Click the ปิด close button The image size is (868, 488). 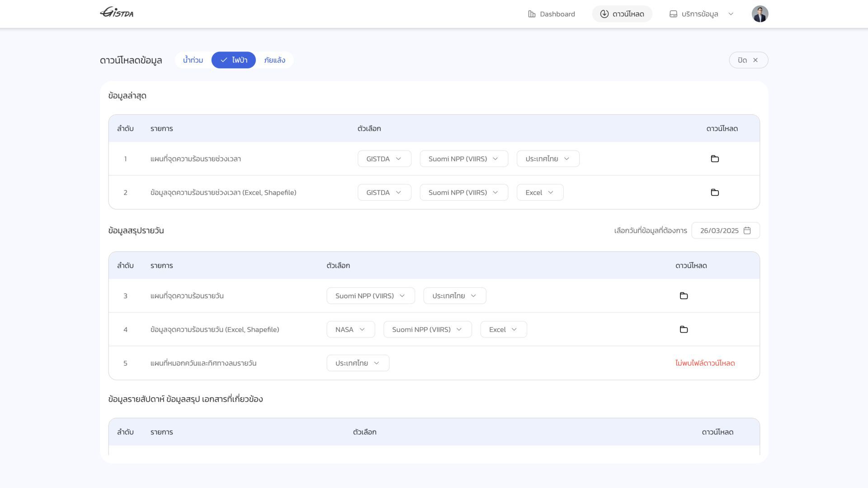748,60
